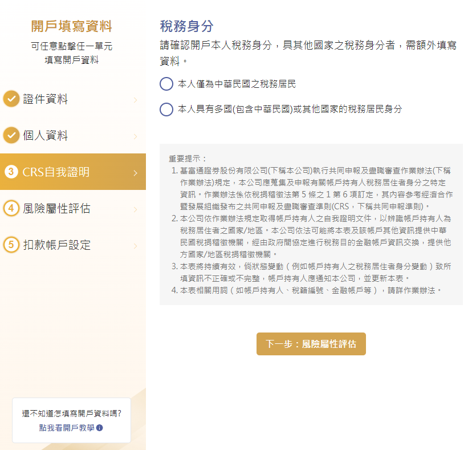
Task: Click the 本人僅為中華民國之稅務居民 label text
Action: coord(237,84)
